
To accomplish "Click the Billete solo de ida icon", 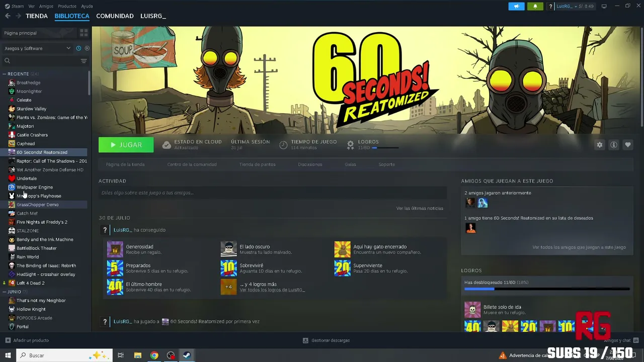I will (472, 310).
